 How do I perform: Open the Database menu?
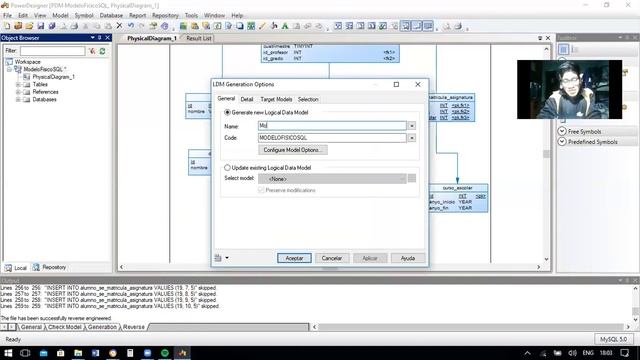pyautogui.click(x=111, y=16)
